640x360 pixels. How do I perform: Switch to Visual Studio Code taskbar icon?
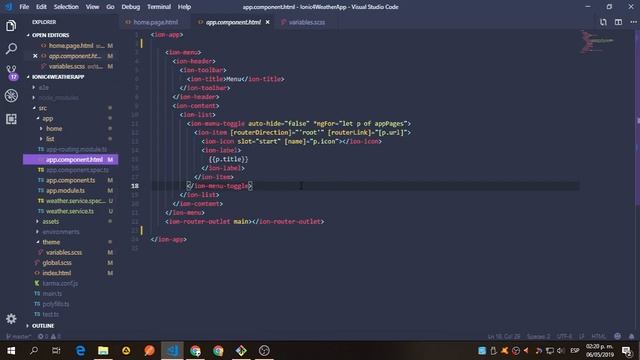pos(172,351)
